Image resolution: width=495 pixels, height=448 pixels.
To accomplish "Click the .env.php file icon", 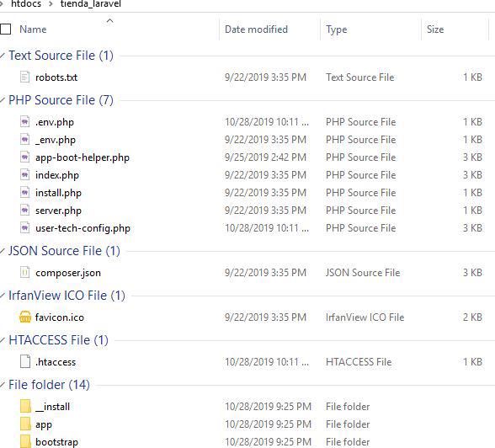I will [25, 121].
